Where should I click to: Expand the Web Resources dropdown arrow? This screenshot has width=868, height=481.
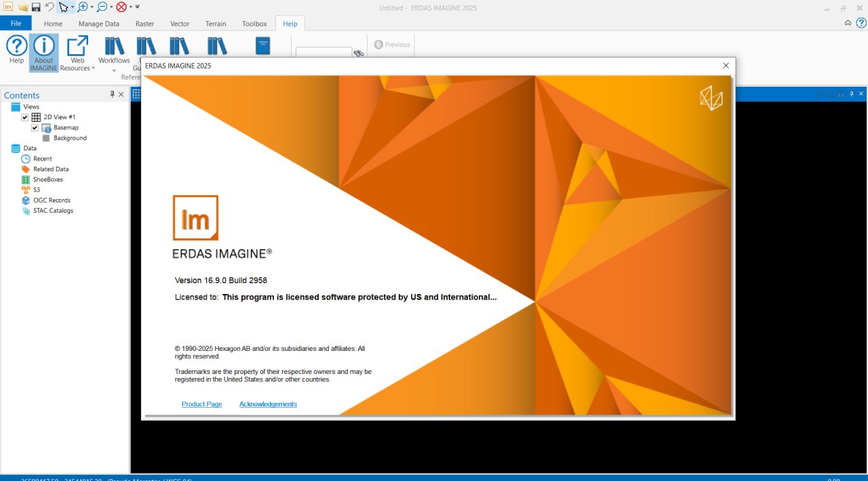94,68
